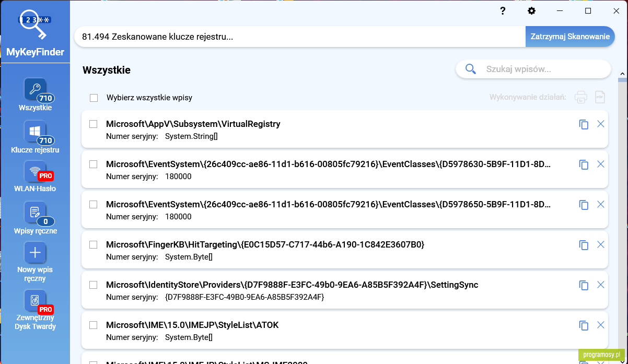Tick the FingerKB HitTargeting checkbox
Image resolution: width=628 pixels, height=364 pixels.
coord(93,244)
